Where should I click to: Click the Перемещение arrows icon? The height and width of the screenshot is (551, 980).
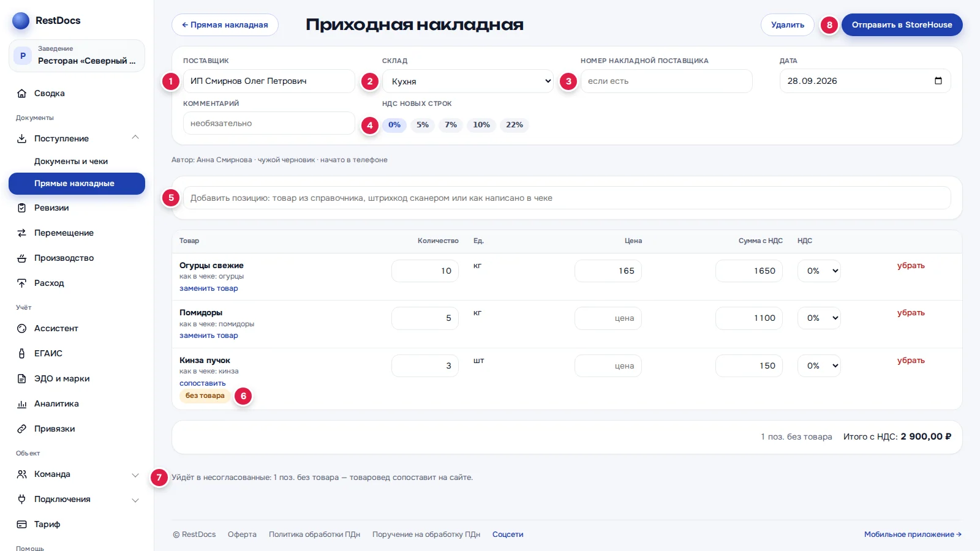click(21, 233)
